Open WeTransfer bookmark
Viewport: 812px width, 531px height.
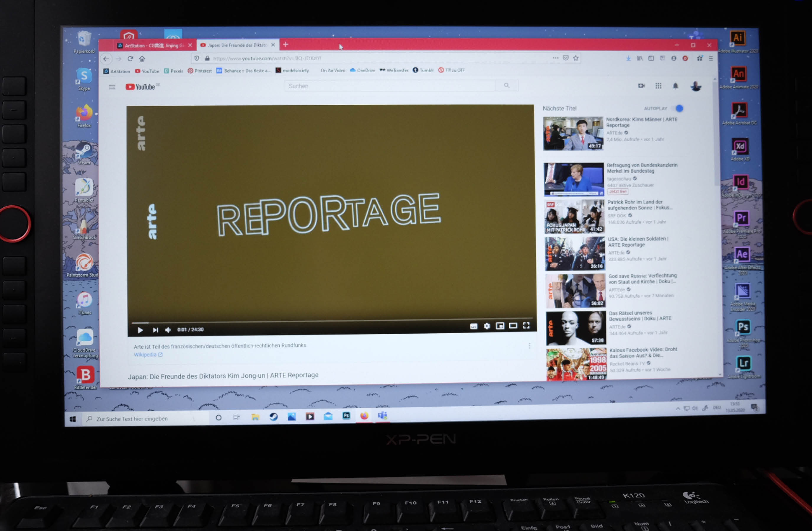394,70
